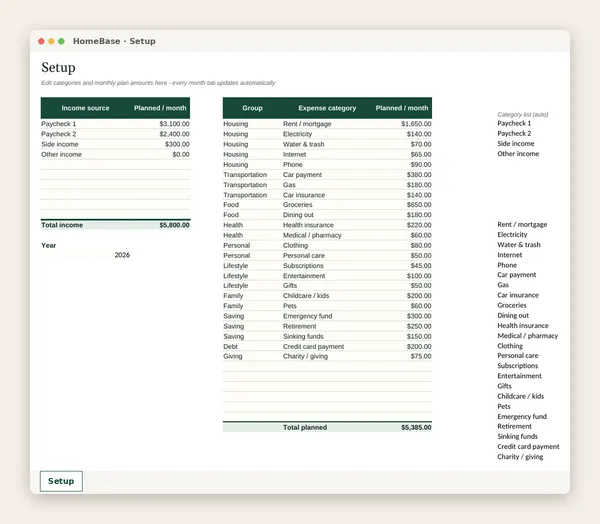
Task: Select the Side income amount $300.00
Action: 177,144
